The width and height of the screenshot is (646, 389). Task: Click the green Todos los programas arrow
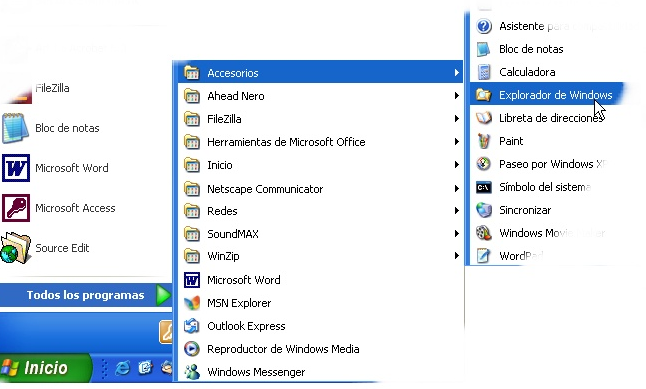164,295
